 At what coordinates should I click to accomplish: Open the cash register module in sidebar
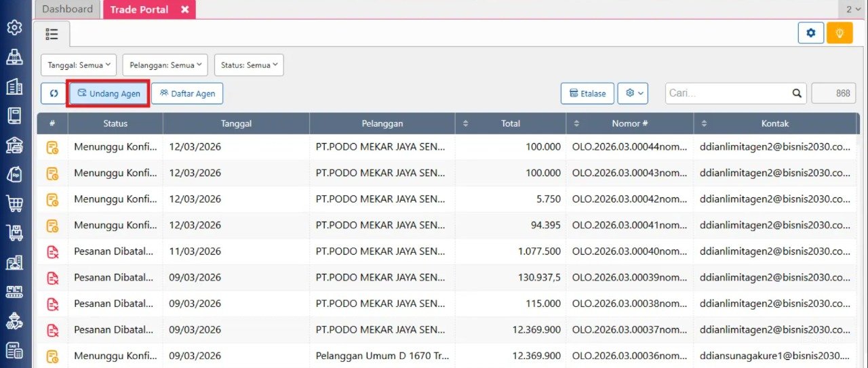(14, 57)
